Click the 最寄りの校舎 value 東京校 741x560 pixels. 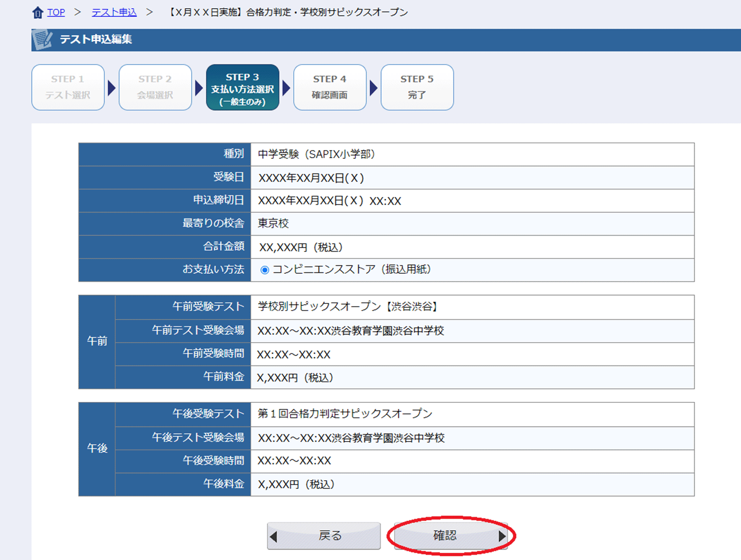(273, 224)
